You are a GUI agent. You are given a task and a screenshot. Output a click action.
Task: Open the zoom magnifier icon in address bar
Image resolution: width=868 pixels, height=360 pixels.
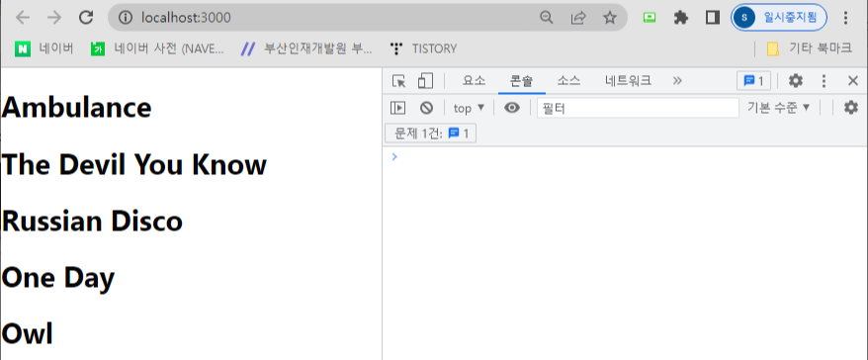(x=547, y=18)
